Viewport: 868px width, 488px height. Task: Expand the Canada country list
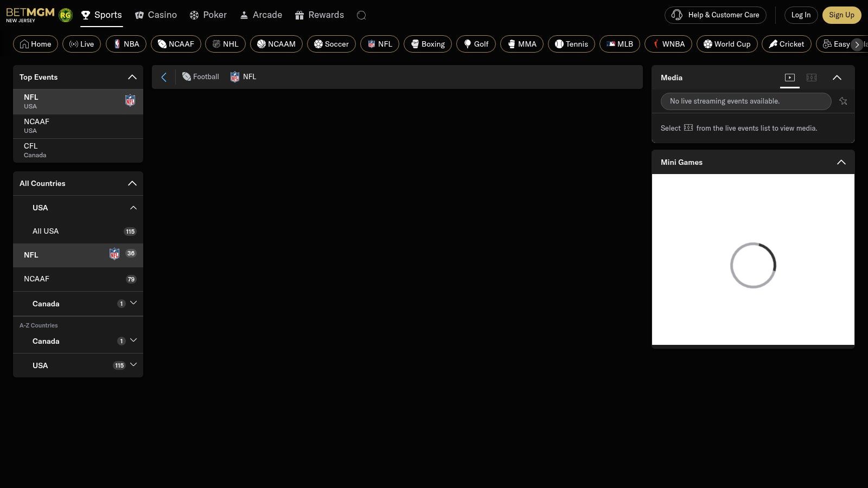pyautogui.click(x=133, y=304)
